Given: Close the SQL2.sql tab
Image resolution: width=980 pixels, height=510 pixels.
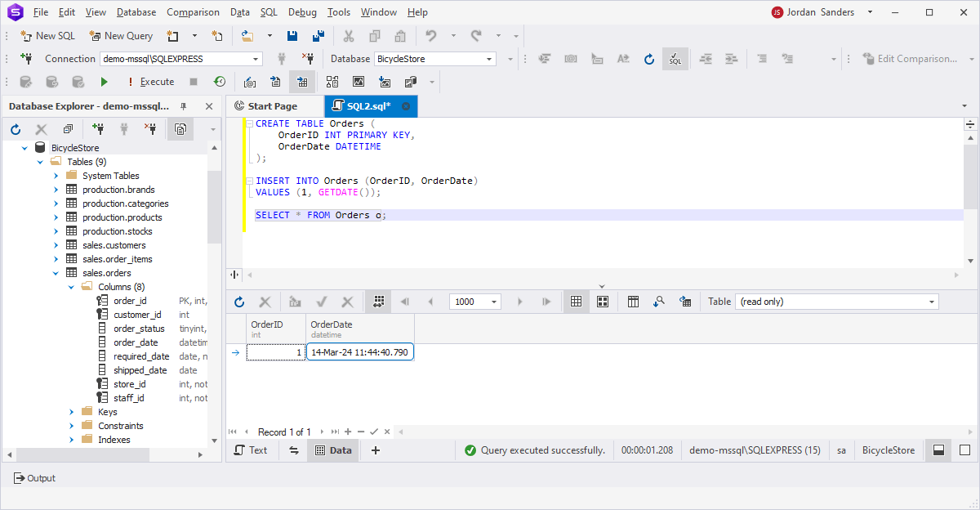Looking at the screenshot, I should pyautogui.click(x=406, y=106).
